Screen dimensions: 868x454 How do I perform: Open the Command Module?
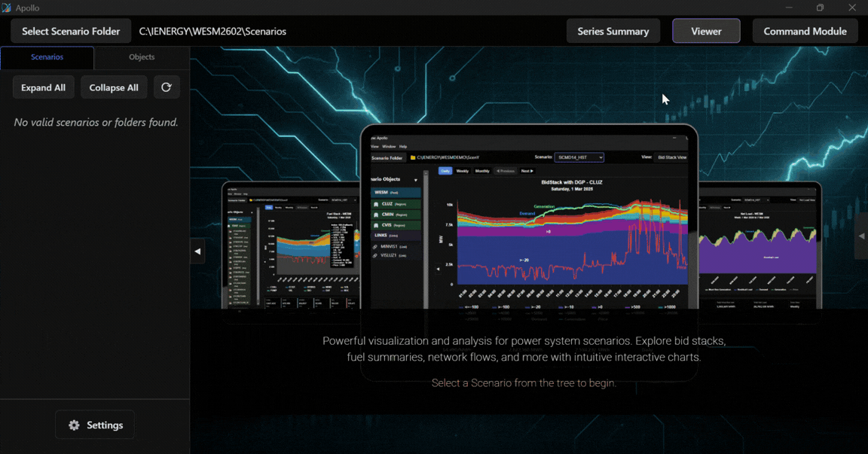[x=805, y=32]
